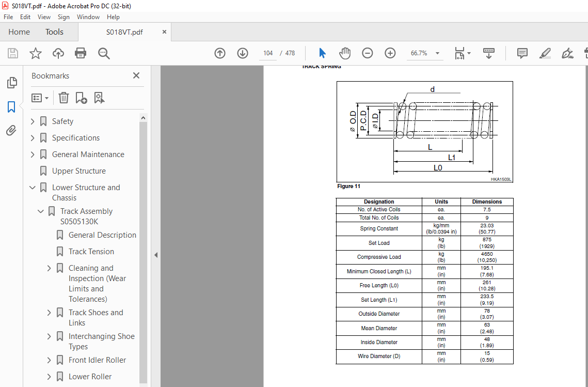This screenshot has width=588, height=387.
Task: Expand Front Idler Roller bookmark
Action: click(x=49, y=360)
